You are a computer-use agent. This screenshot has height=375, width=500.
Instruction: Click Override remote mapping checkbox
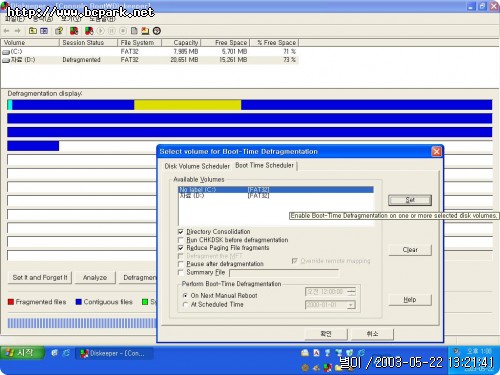tap(295, 261)
